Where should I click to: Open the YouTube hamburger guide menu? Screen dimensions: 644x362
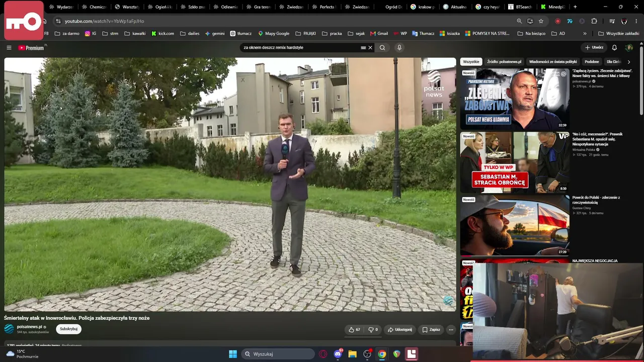coord(9,48)
